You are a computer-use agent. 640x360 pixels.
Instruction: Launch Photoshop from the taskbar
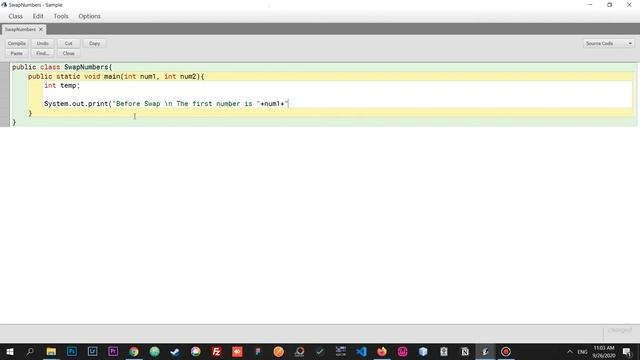coord(72,351)
